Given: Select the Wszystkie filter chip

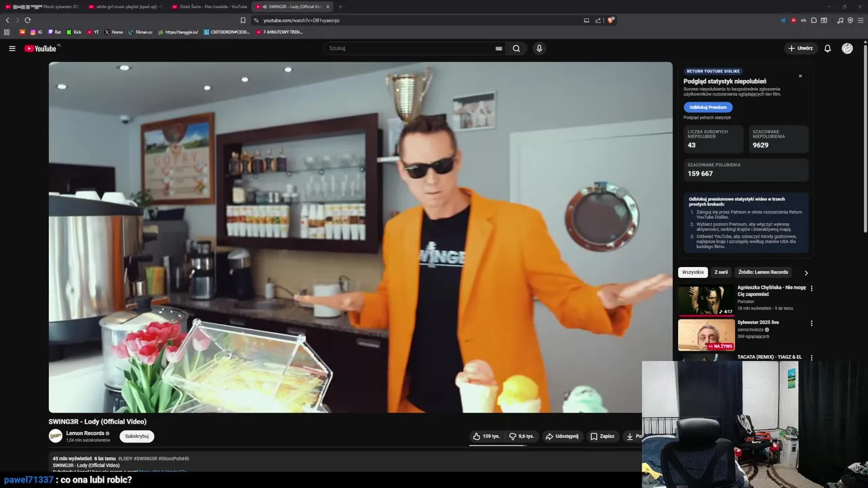Looking at the screenshot, I should tap(693, 272).
